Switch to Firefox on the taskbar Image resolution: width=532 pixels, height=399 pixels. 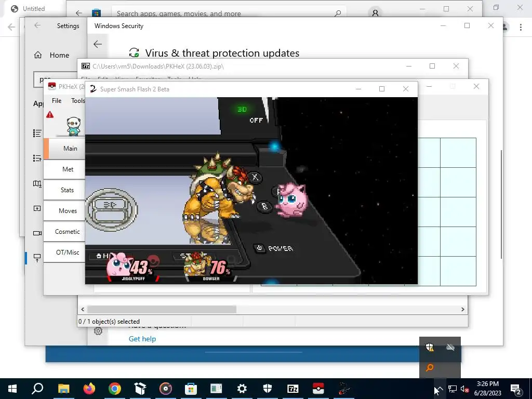pos(89,389)
